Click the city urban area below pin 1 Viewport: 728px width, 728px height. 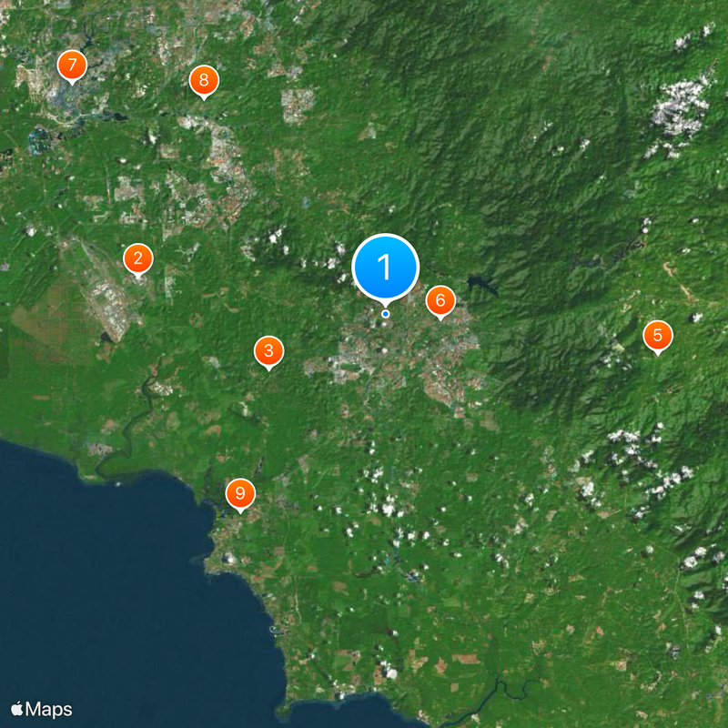399,358
